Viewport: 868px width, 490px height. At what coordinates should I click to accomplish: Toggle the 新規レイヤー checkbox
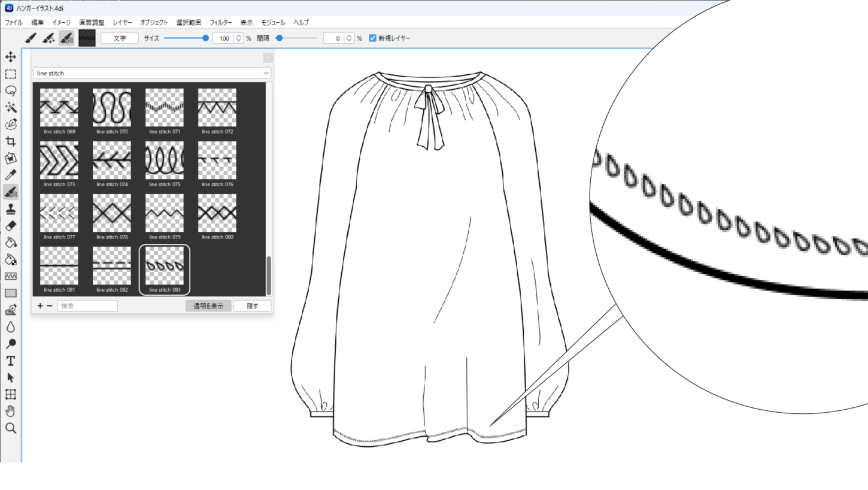pos(372,38)
